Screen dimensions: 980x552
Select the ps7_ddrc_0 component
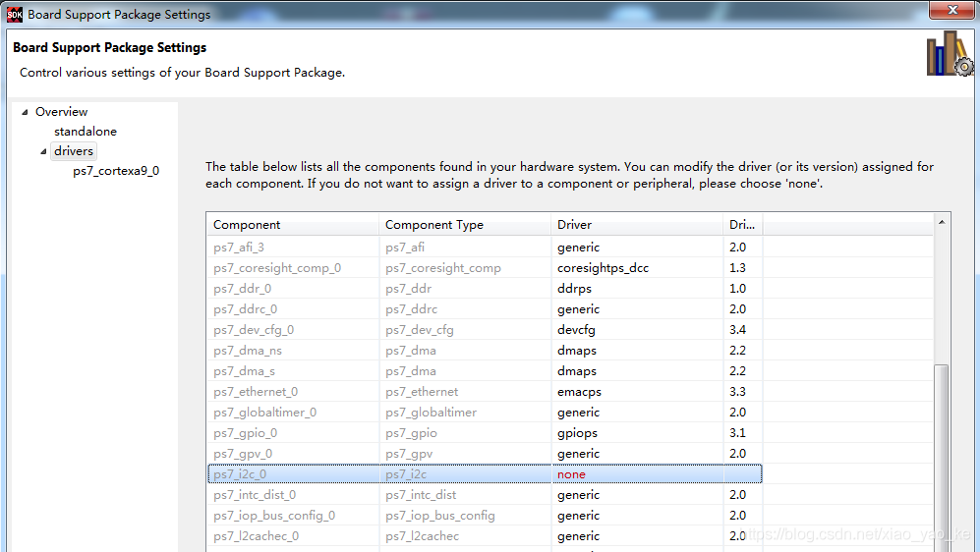(293, 309)
